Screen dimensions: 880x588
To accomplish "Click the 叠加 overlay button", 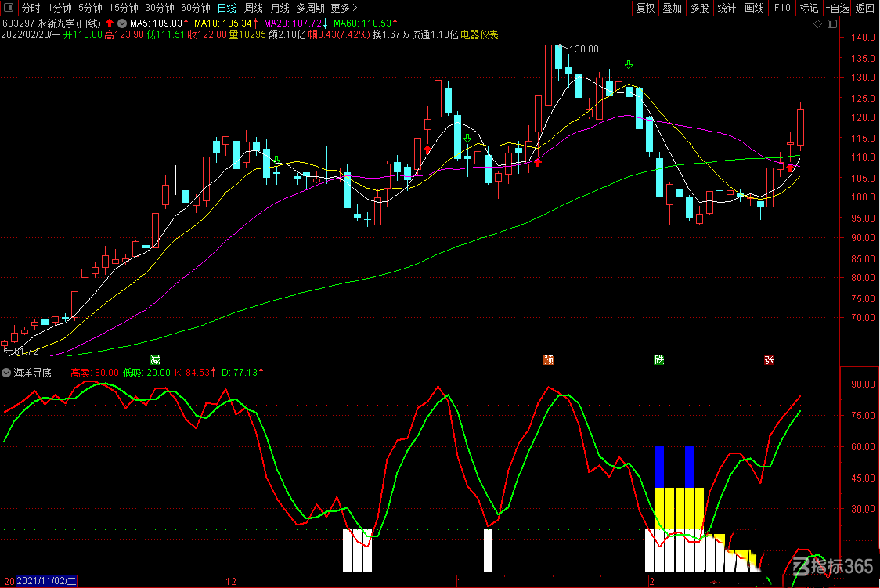I will (673, 8).
